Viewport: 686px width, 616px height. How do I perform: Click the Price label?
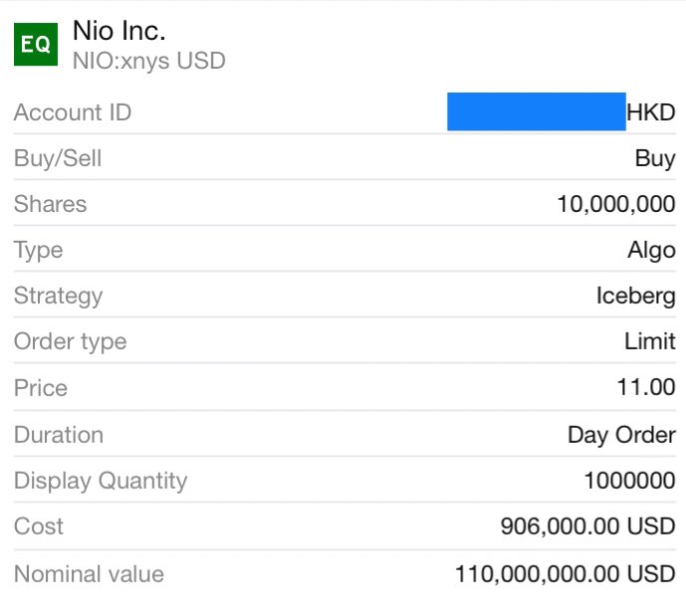tap(41, 388)
